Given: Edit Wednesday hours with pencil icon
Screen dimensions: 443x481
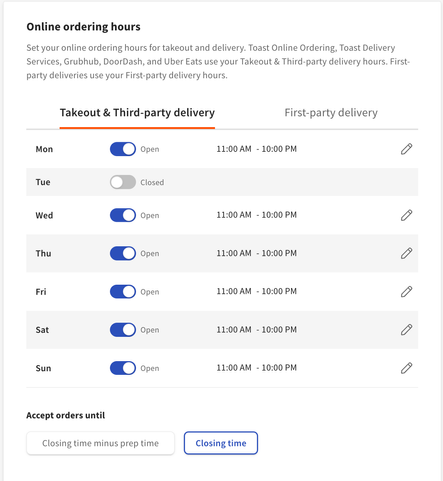Looking at the screenshot, I should click(406, 215).
